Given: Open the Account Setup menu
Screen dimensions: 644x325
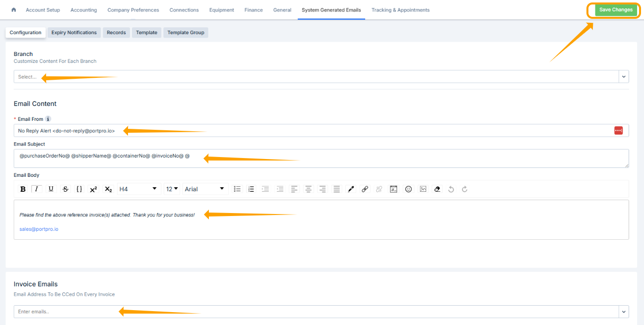Looking at the screenshot, I should coord(43,10).
